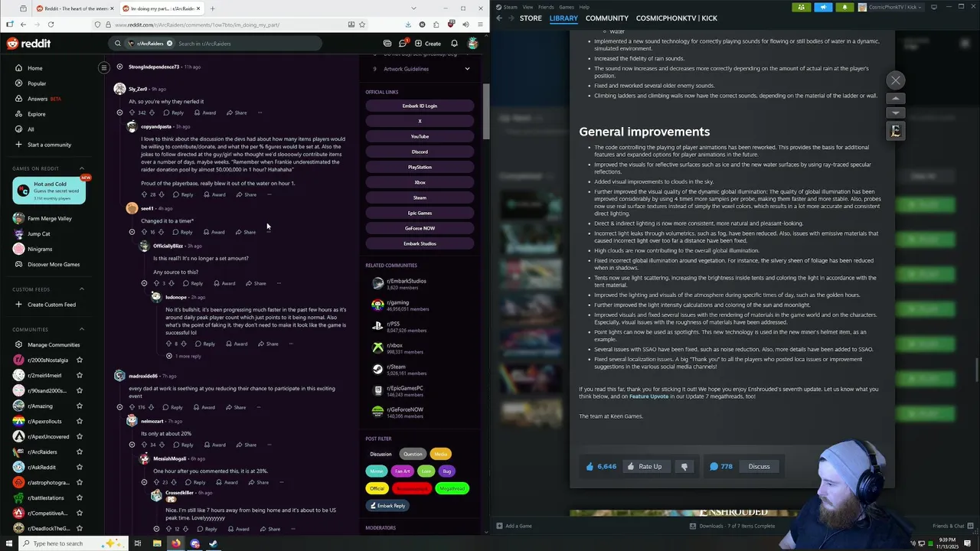Open Steam Friends menu
980x551 pixels.
click(x=546, y=7)
